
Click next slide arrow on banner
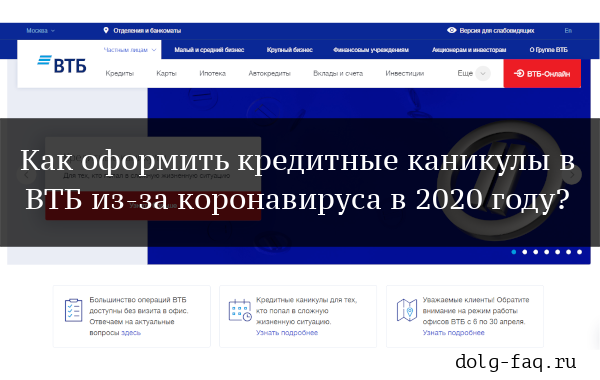(x=572, y=175)
